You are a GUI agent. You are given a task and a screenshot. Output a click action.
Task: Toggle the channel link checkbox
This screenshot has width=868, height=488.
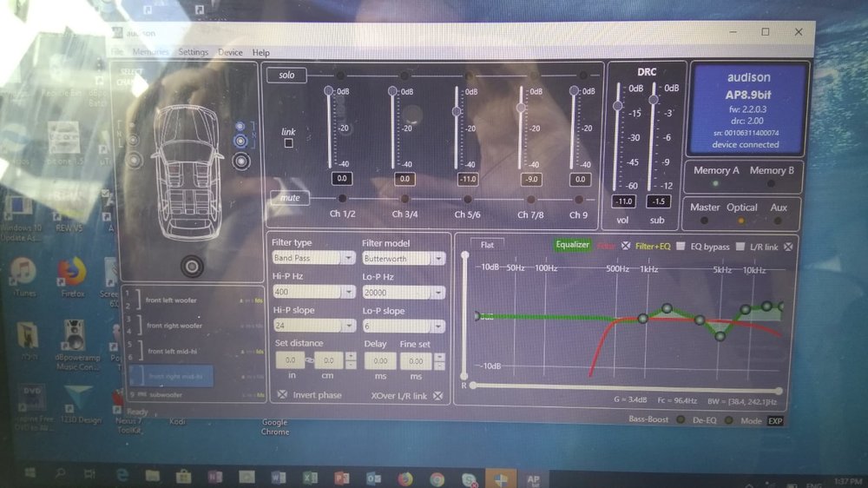288,143
